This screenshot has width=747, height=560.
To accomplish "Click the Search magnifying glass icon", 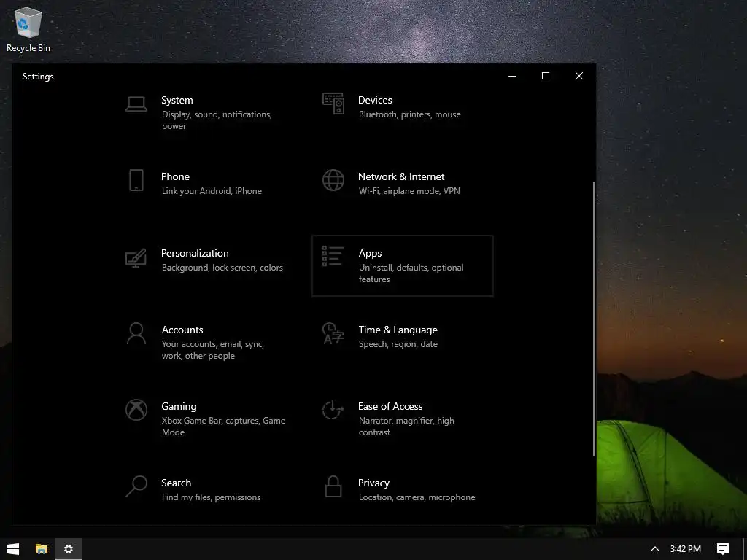I will point(136,486).
